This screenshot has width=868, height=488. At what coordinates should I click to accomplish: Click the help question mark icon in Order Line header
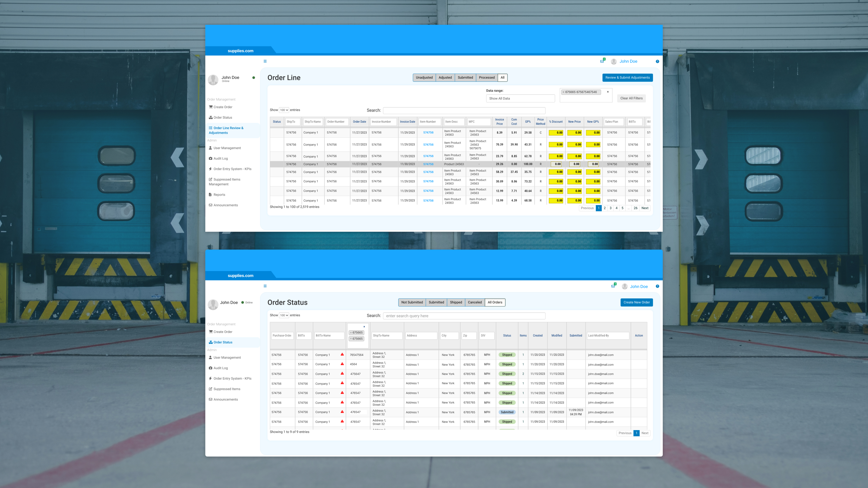[x=657, y=61]
